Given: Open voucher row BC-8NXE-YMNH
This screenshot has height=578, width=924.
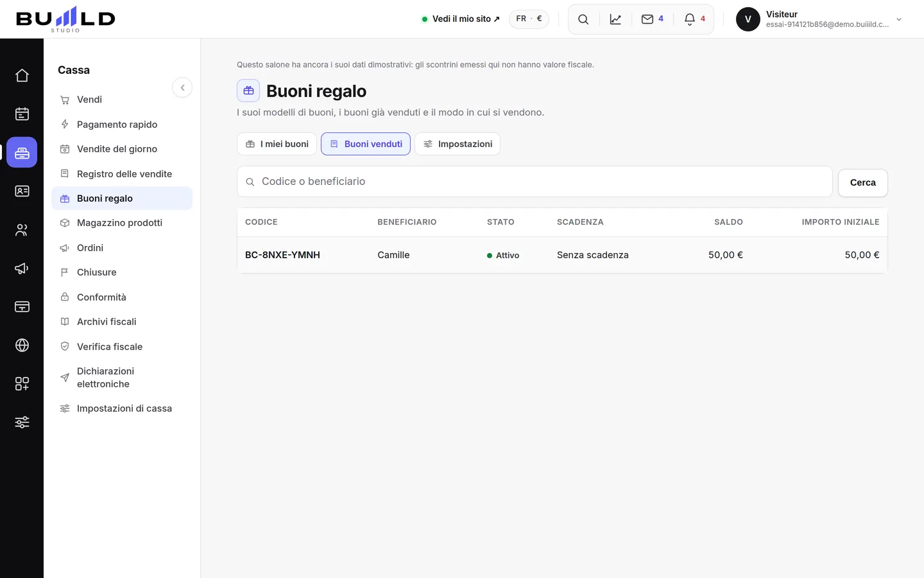Looking at the screenshot, I should point(562,255).
